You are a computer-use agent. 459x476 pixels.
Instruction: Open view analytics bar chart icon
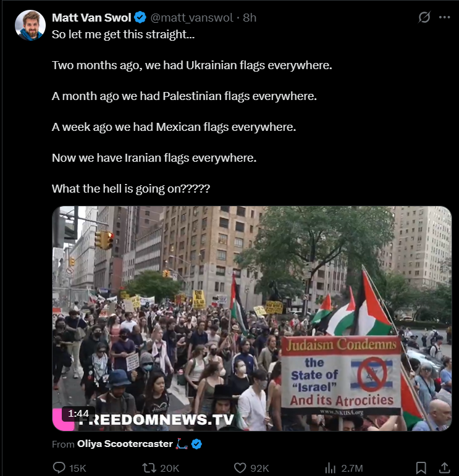pos(331,468)
